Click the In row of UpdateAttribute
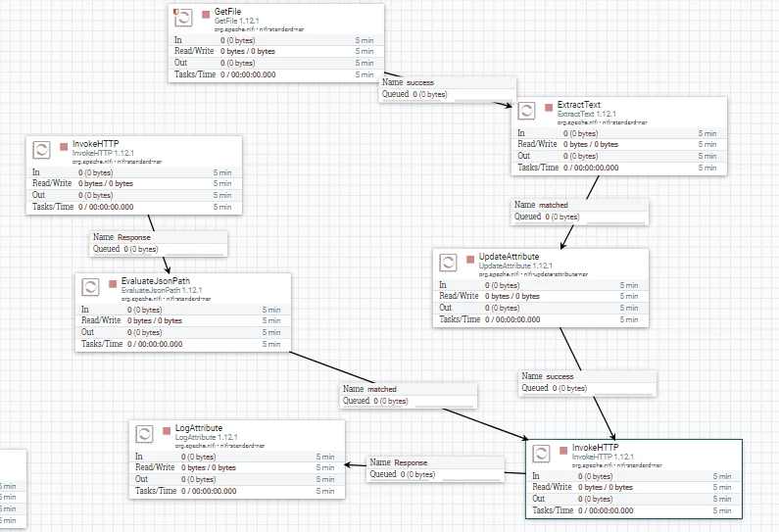 click(541, 285)
